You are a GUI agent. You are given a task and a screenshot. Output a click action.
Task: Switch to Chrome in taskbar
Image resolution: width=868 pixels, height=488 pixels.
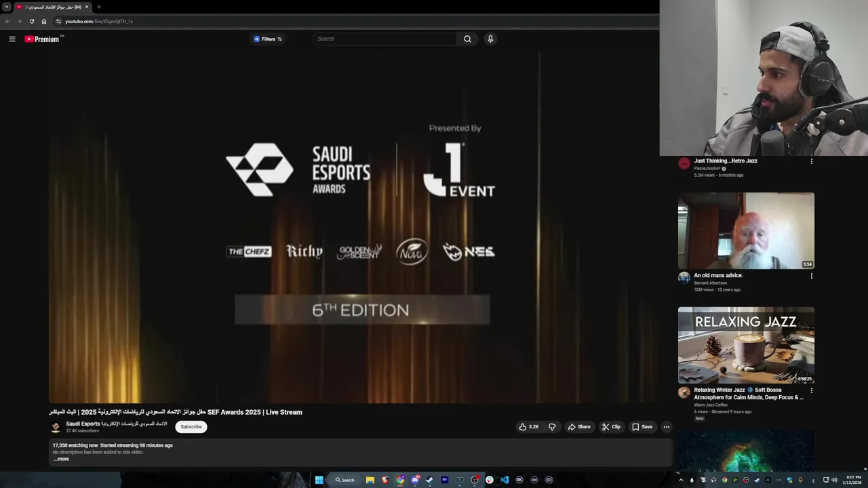click(400, 480)
